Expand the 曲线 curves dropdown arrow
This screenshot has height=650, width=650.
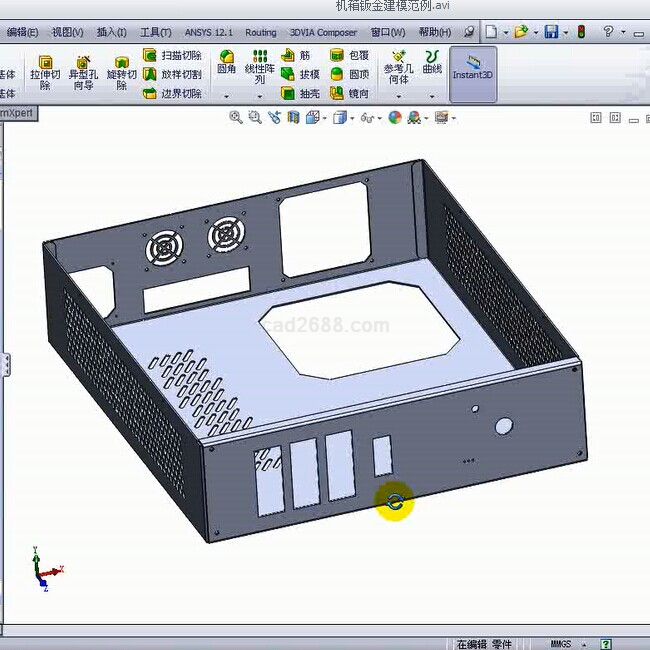(432, 97)
